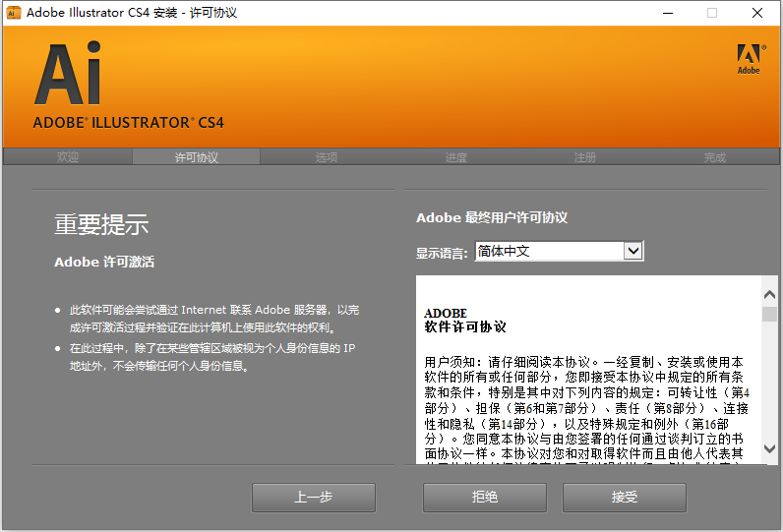783x532 pixels.
Task: Click the bullet text mentioning Internet 联系 Adobe 服务器
Action: [214, 319]
